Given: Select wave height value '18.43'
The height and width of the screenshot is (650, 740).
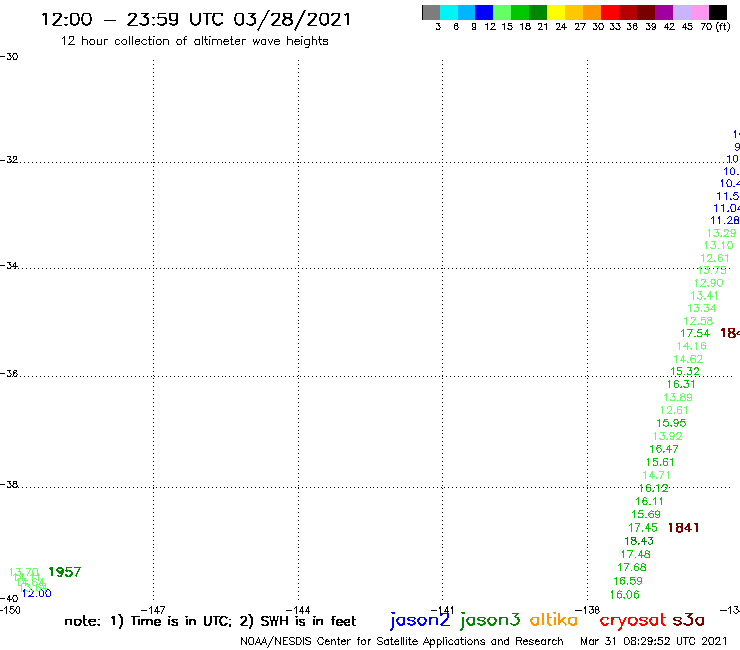Looking at the screenshot, I should pyautogui.click(x=639, y=541).
